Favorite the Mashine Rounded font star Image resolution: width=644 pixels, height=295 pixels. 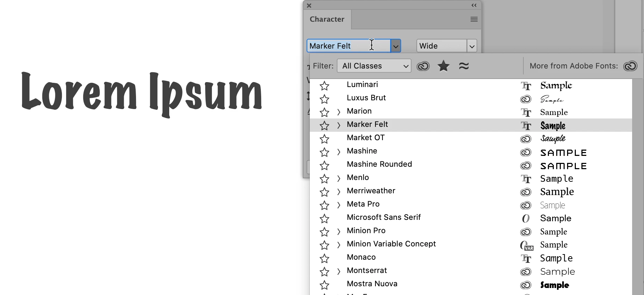point(324,165)
